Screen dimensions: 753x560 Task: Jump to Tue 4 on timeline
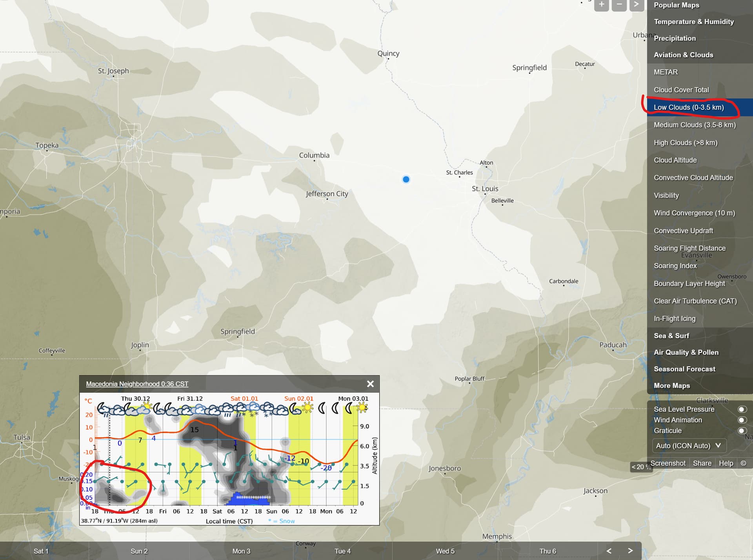[x=342, y=551]
